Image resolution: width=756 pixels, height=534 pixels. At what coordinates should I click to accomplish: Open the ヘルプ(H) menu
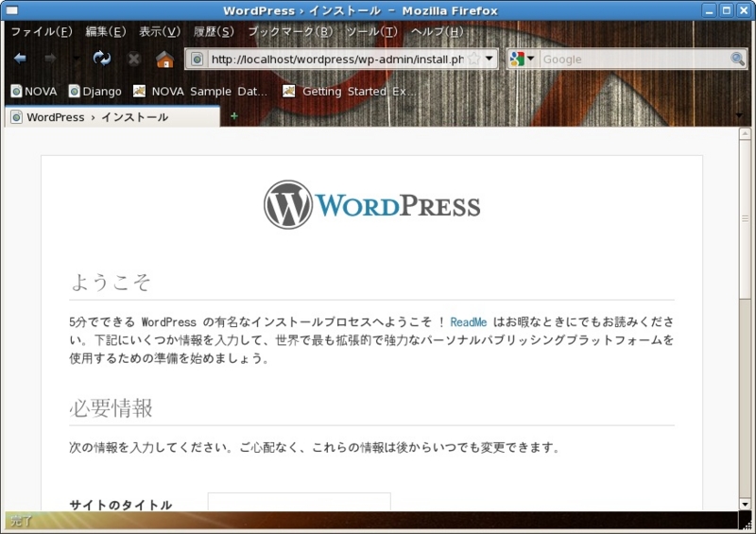(x=437, y=32)
